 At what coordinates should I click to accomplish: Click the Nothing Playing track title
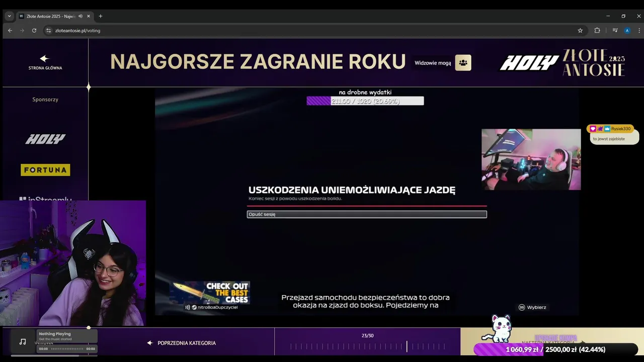click(x=55, y=334)
